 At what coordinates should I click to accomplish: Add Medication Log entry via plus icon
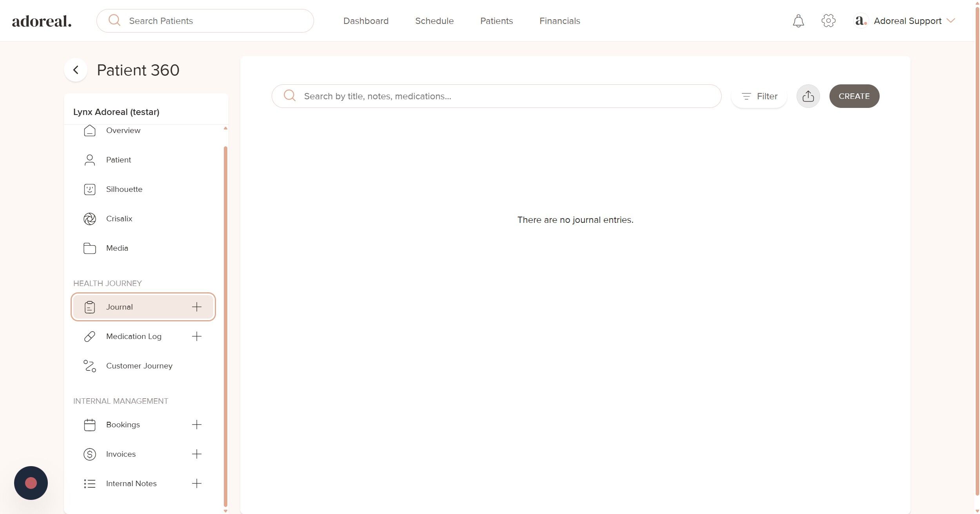(x=197, y=336)
